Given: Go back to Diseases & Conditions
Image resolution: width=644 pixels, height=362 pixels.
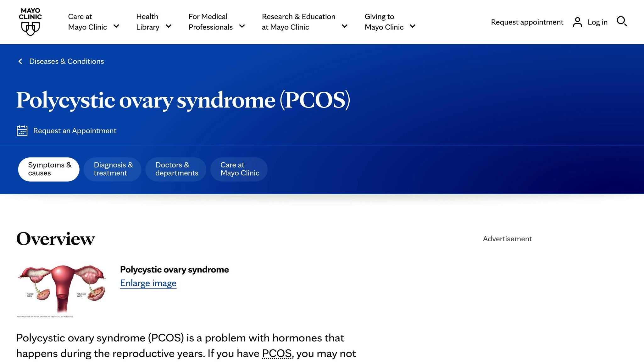Looking at the screenshot, I should click(66, 61).
